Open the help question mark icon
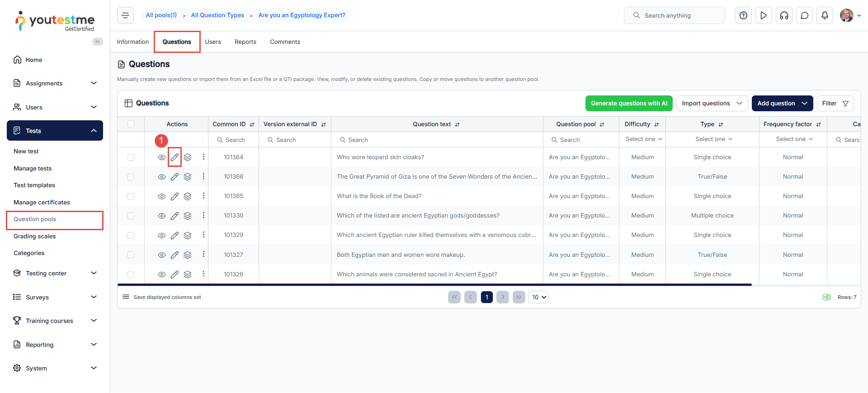 (x=743, y=15)
